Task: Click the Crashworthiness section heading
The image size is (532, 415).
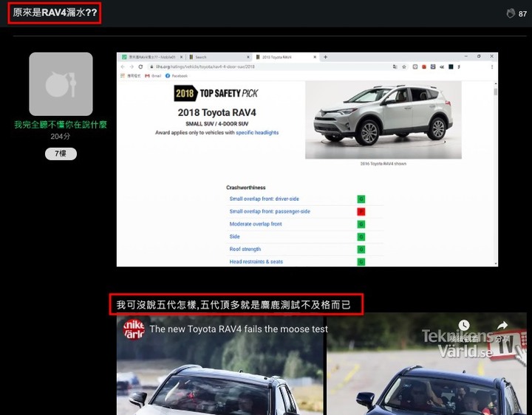Action: [245, 188]
